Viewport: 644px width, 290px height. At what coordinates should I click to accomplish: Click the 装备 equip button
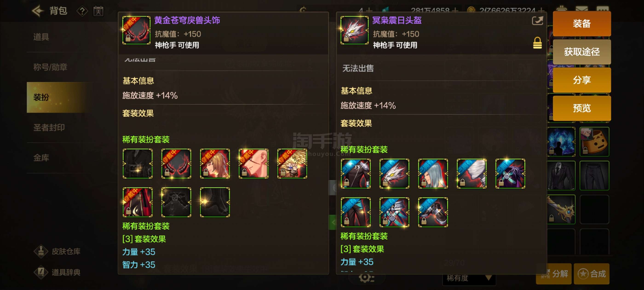coord(582,24)
